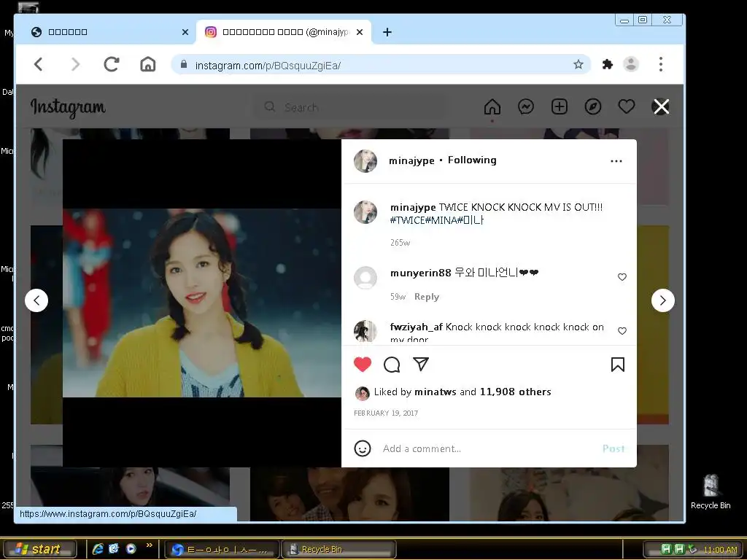
Task: Close the first browser tab
Action: pos(185,32)
